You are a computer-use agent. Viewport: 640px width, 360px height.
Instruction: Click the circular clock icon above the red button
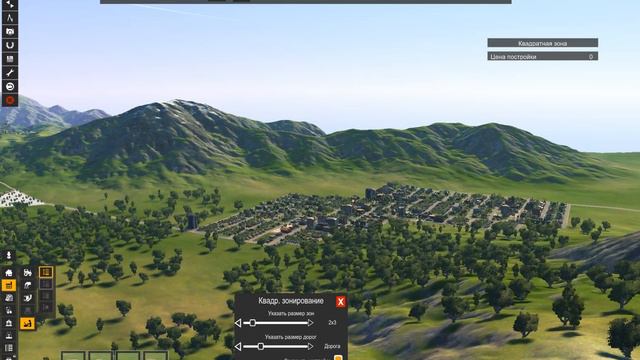(10, 87)
